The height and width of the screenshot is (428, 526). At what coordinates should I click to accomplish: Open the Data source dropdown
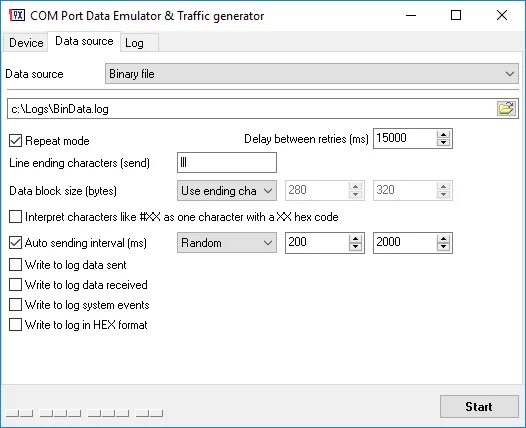pos(312,74)
